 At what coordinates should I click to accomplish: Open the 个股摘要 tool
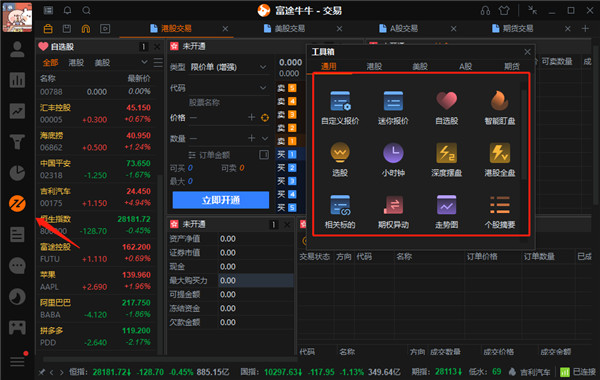click(x=500, y=212)
